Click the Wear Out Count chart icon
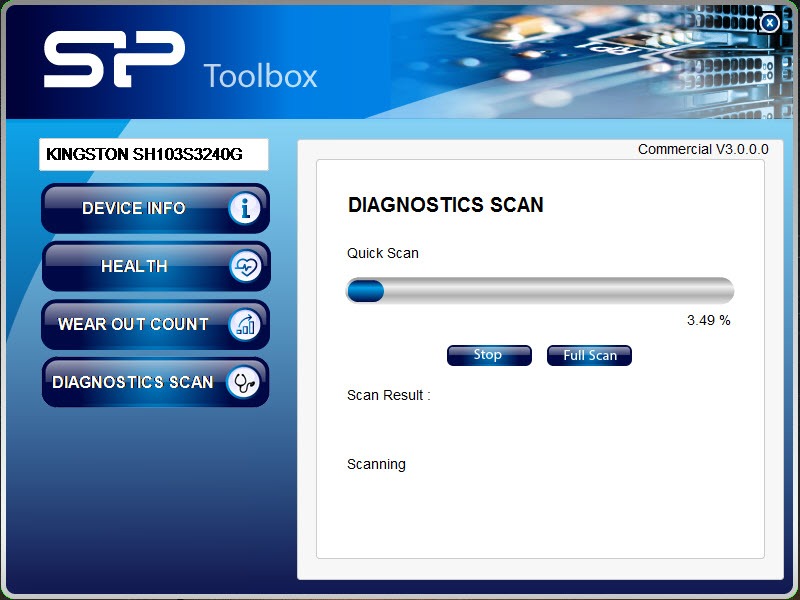 (245, 324)
